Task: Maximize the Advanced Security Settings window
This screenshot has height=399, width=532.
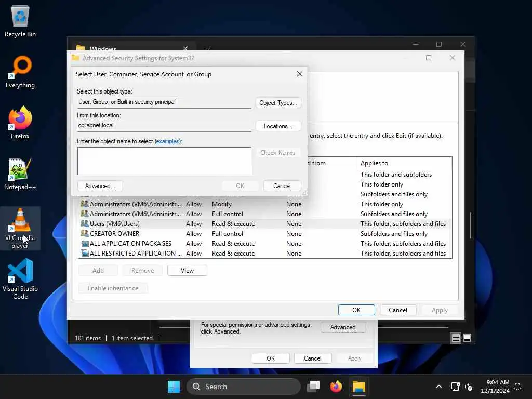Action: coord(429,58)
